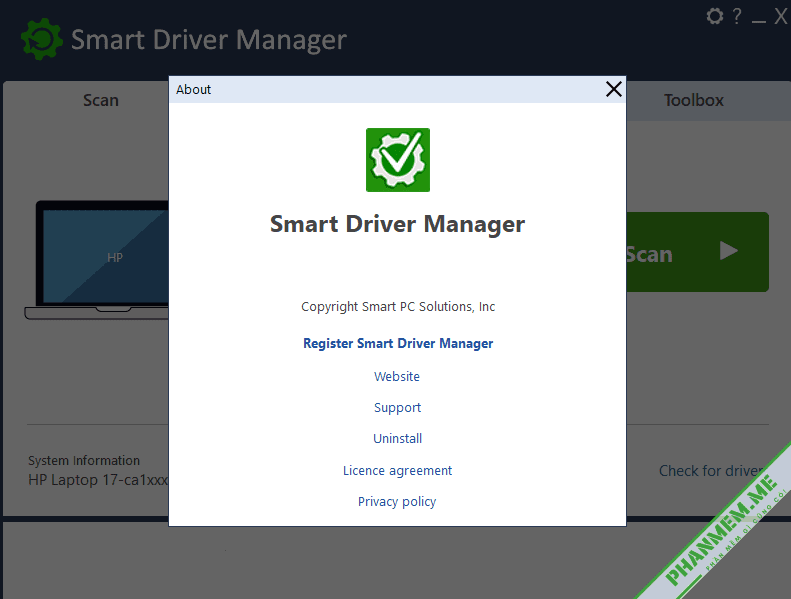The height and width of the screenshot is (599, 791).
Task: Click the Smart Driver Manager logo in About dialog
Action: pyautogui.click(x=398, y=160)
